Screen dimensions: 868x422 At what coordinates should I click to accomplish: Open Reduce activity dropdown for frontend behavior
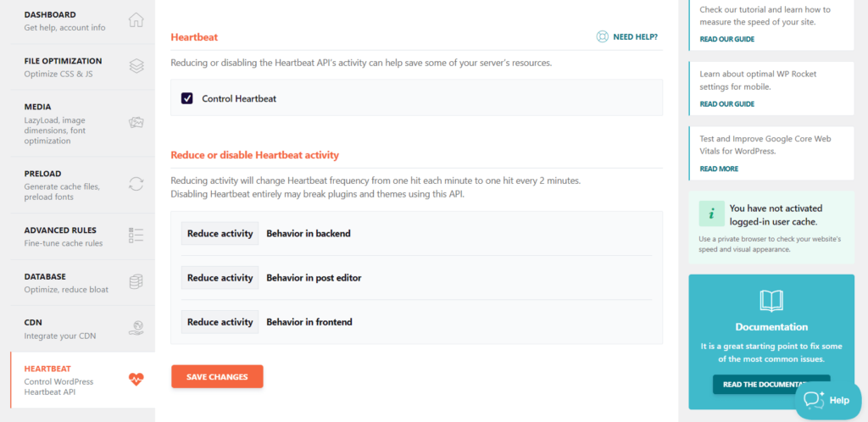220,322
